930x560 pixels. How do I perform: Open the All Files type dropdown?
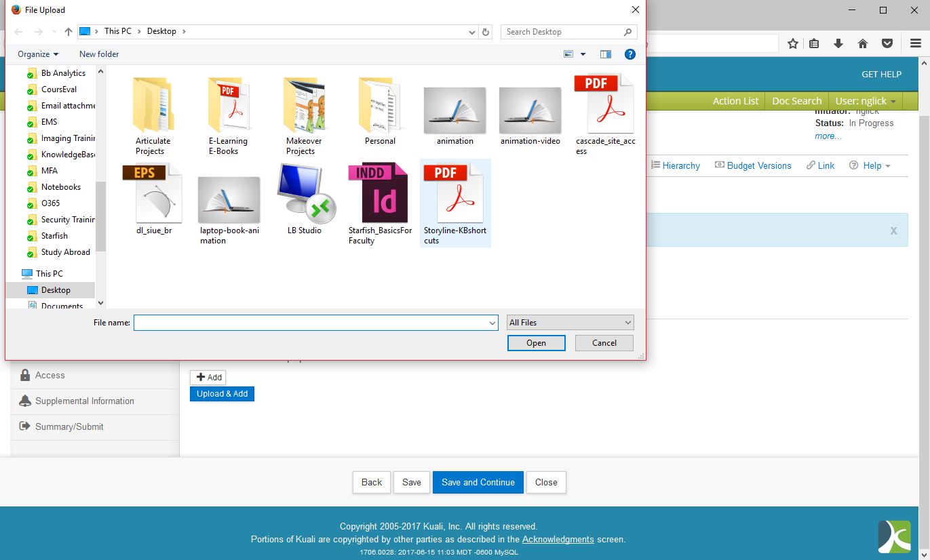point(570,323)
